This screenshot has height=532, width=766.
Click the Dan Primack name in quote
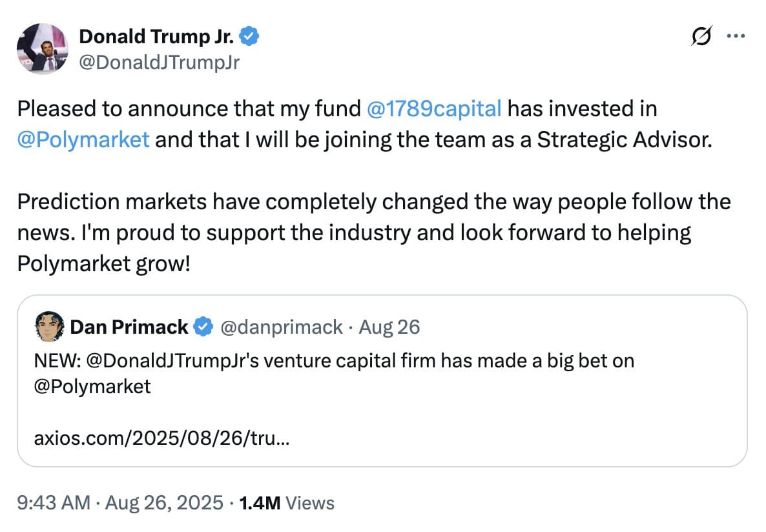[x=129, y=327]
